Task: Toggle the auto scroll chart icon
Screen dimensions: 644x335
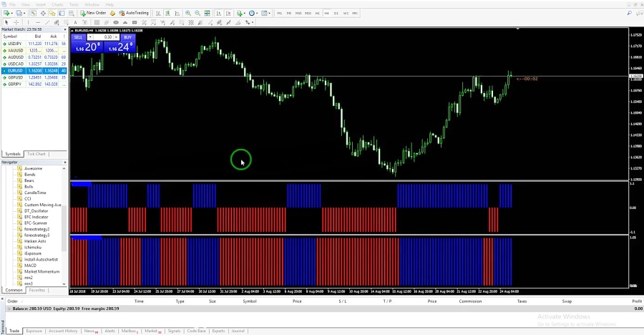Action: (219, 13)
